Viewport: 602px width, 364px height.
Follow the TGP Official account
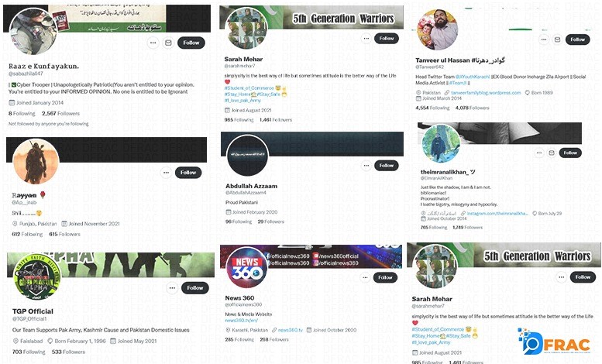tap(195, 287)
